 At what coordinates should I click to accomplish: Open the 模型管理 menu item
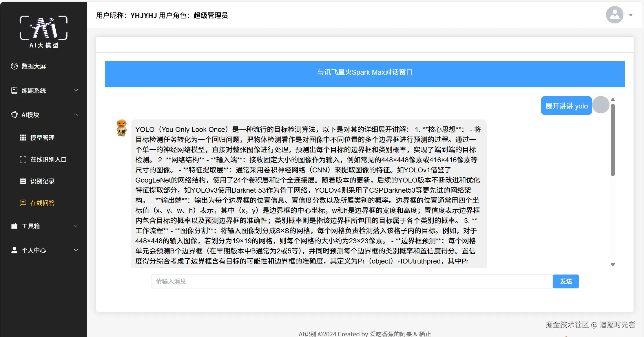tap(42, 138)
